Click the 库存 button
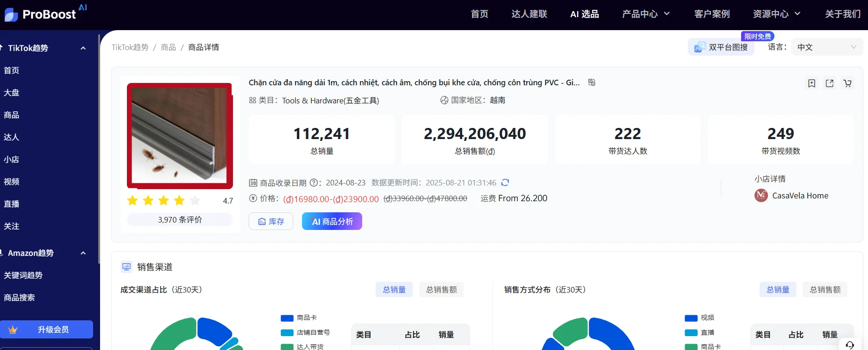Screen dimensions: 868x350 click(x=271, y=221)
